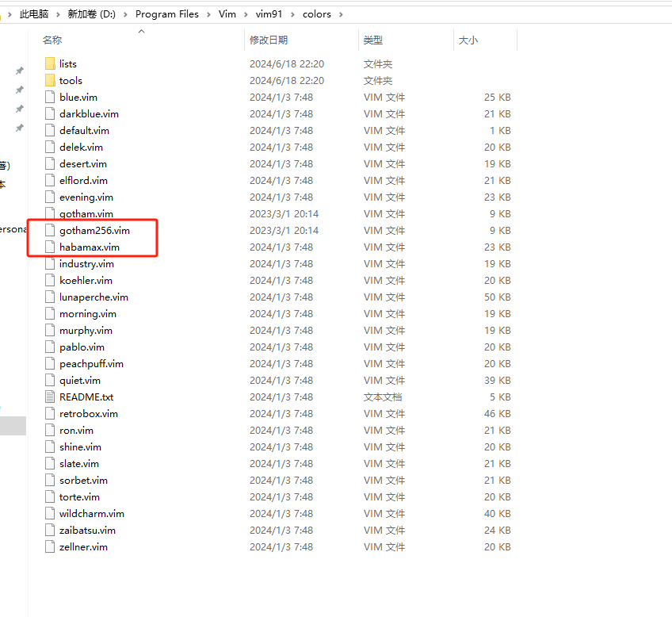Select the torte.vim file name
Viewport: 672px width, 617px height.
point(79,497)
